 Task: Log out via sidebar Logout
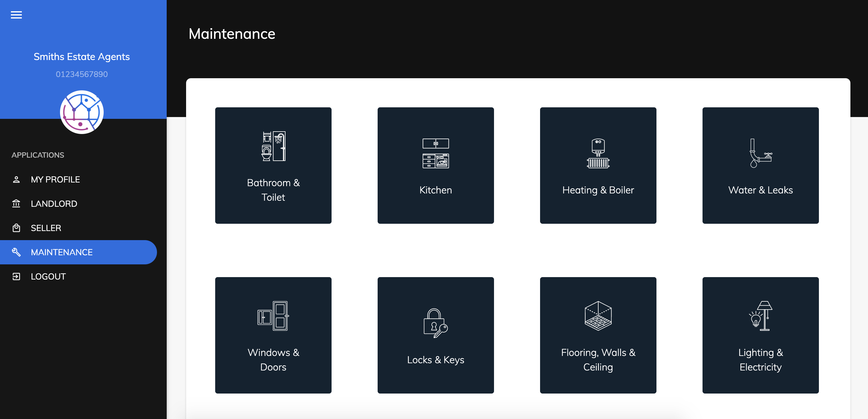(48, 277)
